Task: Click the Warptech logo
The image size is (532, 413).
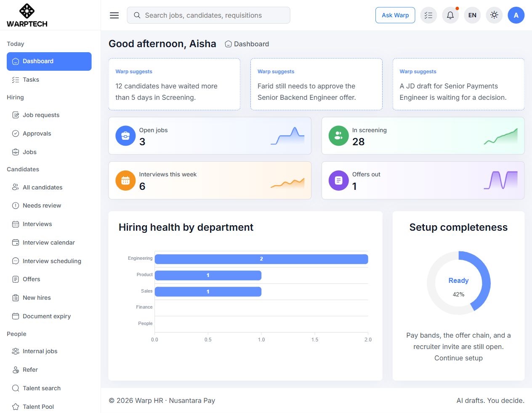Action: point(27,16)
